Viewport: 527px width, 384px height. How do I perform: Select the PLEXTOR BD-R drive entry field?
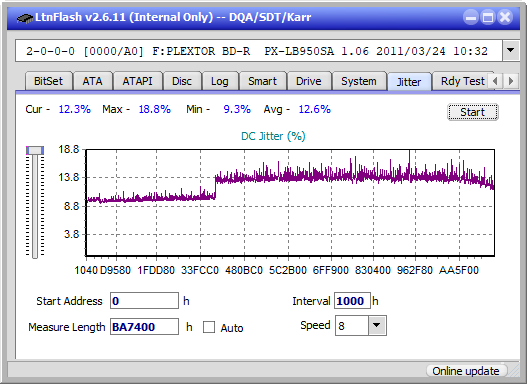click(259, 51)
